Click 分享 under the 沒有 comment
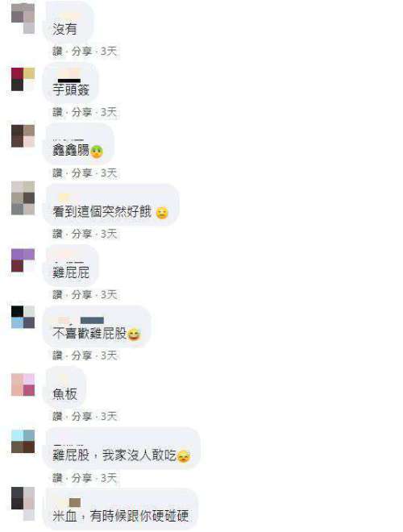Screen dimensions: 403x532 pyautogui.click(x=81, y=52)
